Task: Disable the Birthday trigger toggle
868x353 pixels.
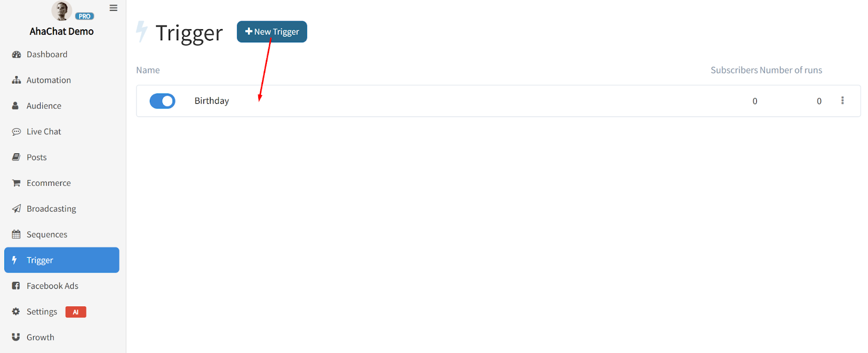Action: point(162,101)
